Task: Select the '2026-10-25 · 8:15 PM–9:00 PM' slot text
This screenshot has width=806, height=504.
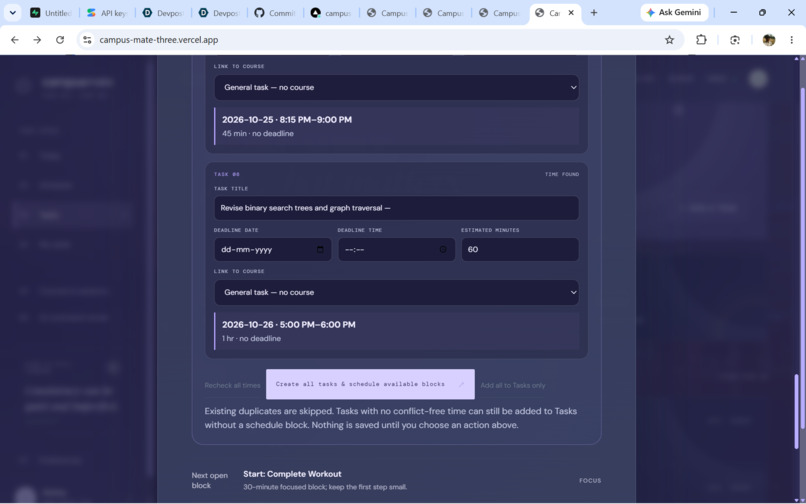Action: pyautogui.click(x=287, y=119)
